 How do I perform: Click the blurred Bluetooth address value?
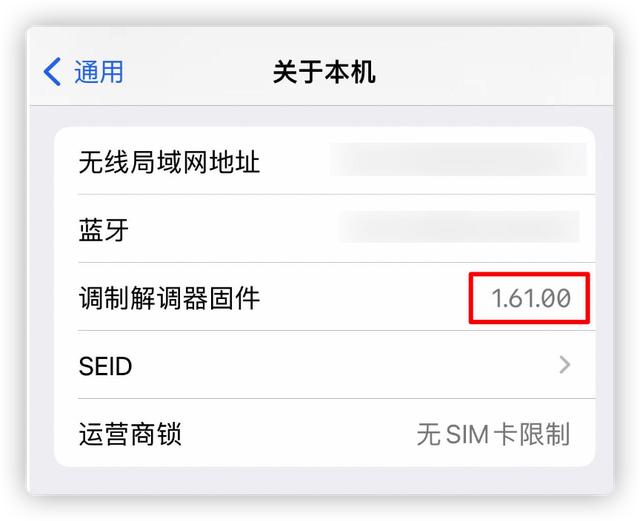pyautogui.click(x=460, y=227)
